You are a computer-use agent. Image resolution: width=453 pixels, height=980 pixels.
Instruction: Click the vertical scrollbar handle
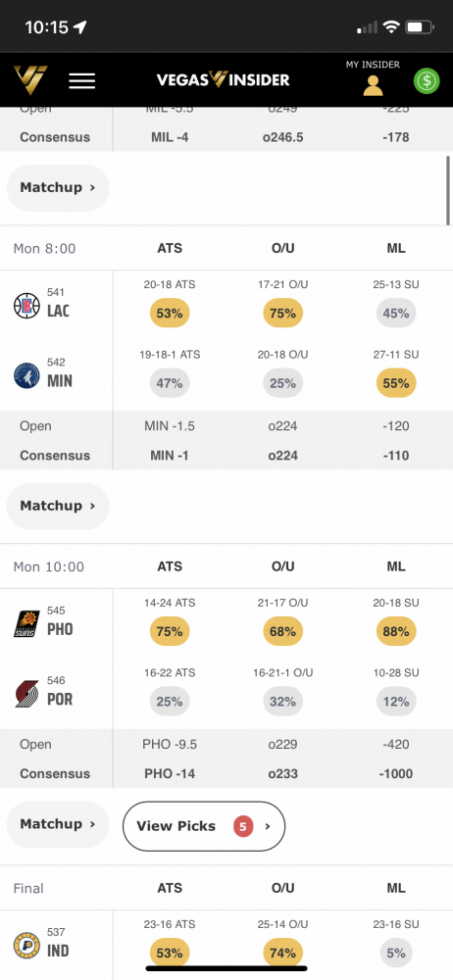(x=449, y=190)
